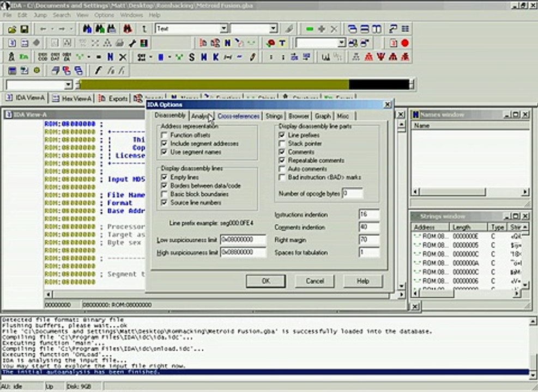
Task: Click the pencil icon in the third toolbar row
Action: click(x=252, y=57)
